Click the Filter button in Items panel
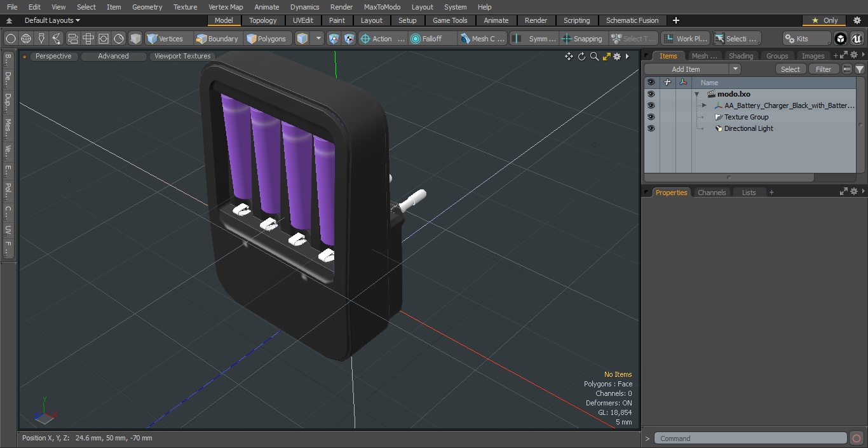 824,69
